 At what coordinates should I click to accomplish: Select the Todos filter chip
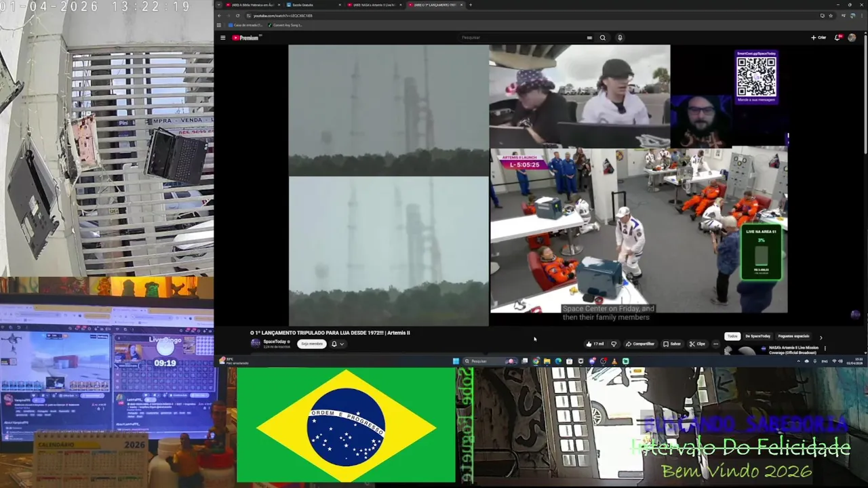click(x=732, y=336)
